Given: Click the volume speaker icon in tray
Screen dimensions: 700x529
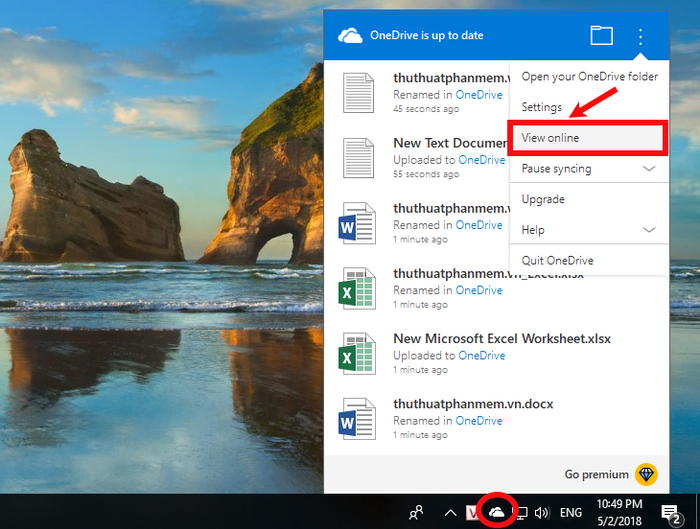Looking at the screenshot, I should click(542, 512).
